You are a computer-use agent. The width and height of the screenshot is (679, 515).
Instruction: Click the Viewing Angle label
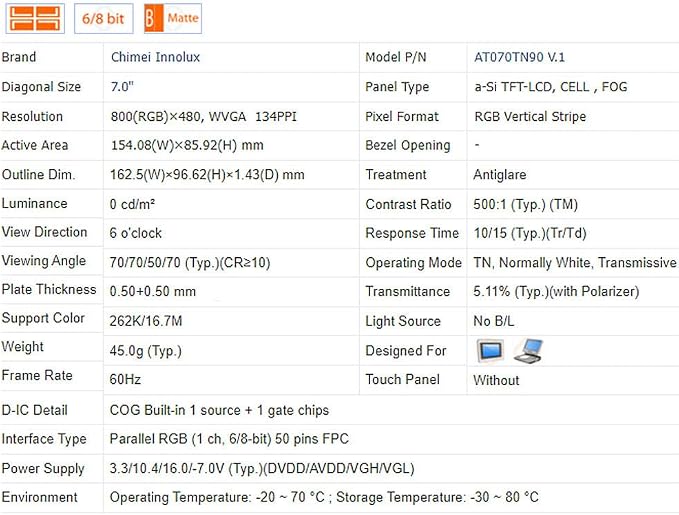click(x=44, y=261)
